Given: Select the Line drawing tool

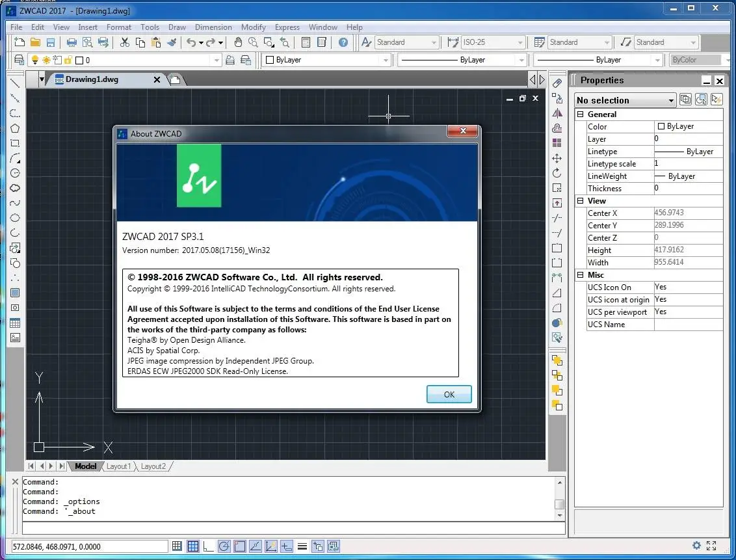Looking at the screenshot, I should [x=14, y=83].
